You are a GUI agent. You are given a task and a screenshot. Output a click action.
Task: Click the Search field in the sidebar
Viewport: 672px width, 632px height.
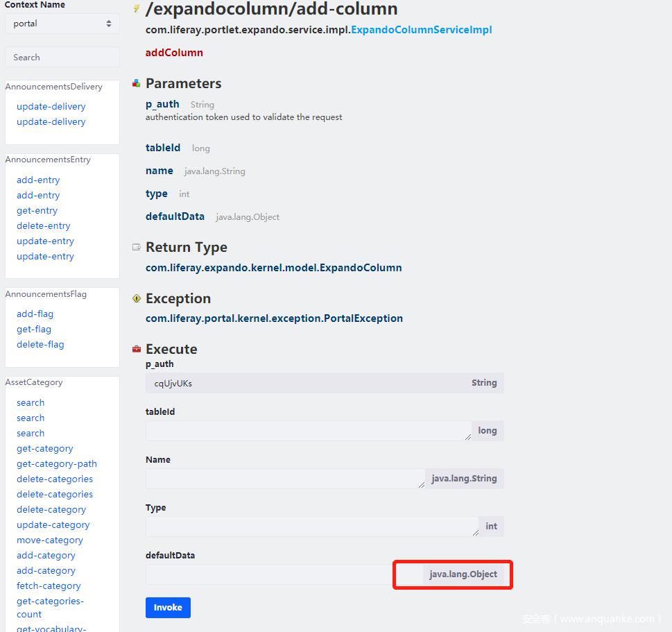pyautogui.click(x=62, y=57)
